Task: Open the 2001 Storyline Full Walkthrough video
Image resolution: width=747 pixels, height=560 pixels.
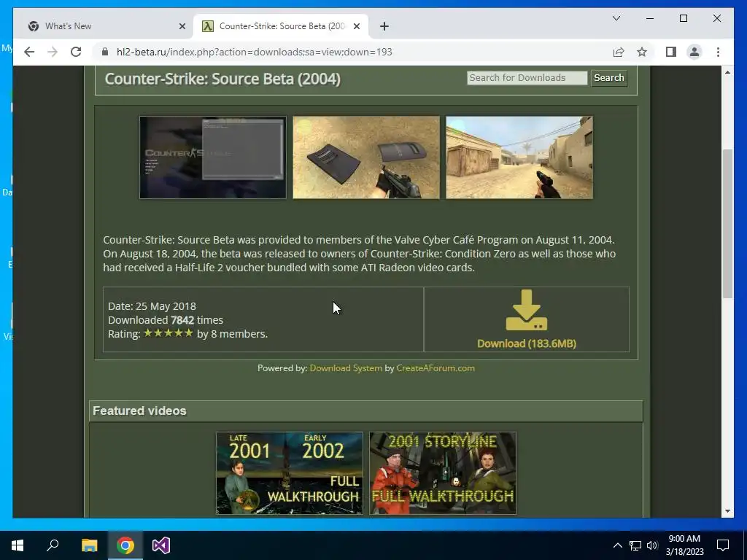Action: pos(443,473)
